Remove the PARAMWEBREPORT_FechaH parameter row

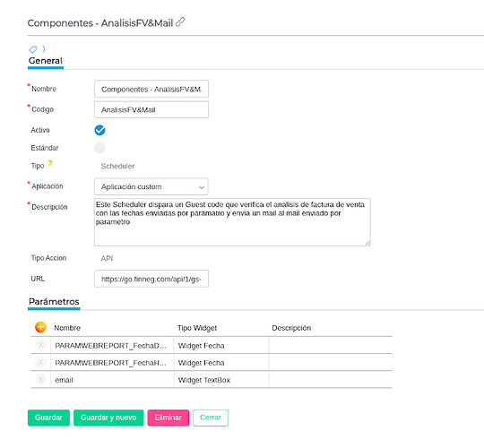40,362
